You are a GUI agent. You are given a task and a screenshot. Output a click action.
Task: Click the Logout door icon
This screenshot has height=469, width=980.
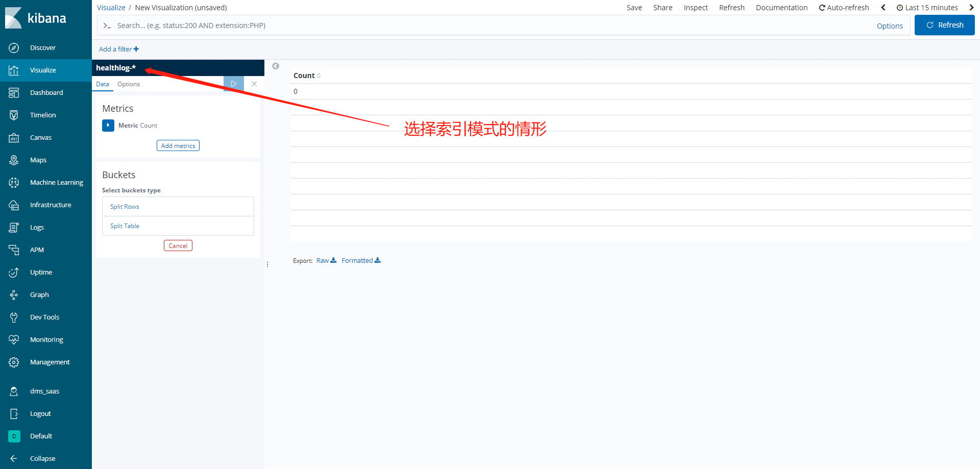[x=14, y=414]
